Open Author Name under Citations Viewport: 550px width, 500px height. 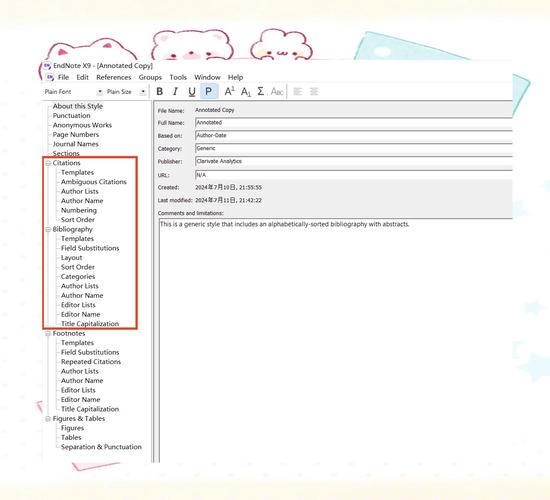pos(82,201)
